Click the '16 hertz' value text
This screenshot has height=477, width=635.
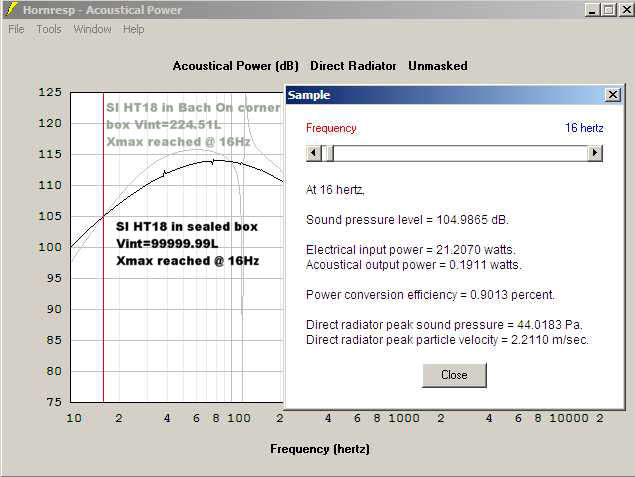584,128
